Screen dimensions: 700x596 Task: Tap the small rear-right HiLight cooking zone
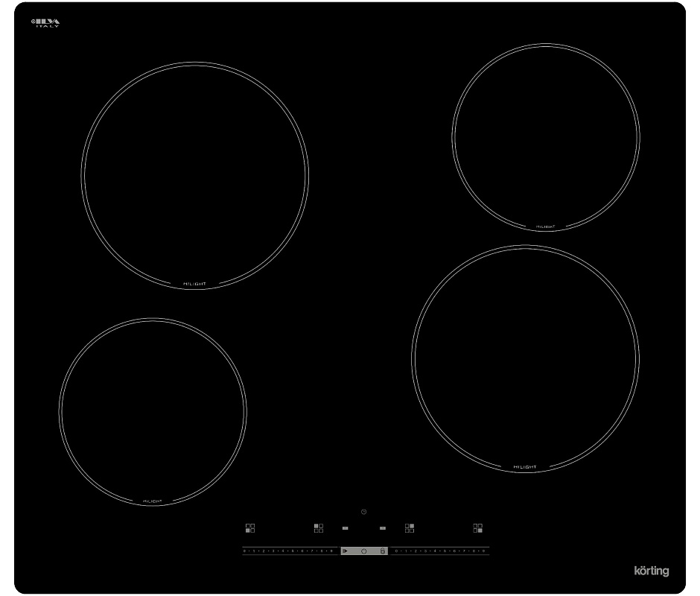pyautogui.click(x=546, y=137)
